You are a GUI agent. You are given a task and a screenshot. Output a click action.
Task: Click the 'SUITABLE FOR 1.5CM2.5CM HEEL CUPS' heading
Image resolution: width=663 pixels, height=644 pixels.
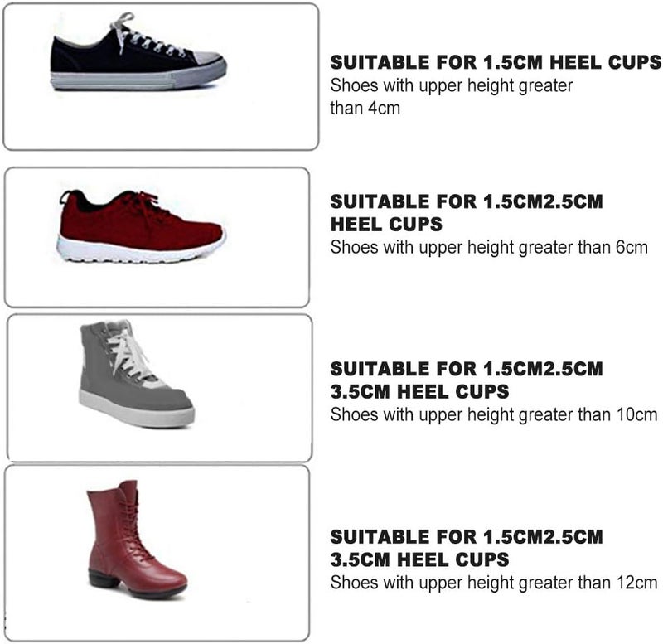point(467,213)
